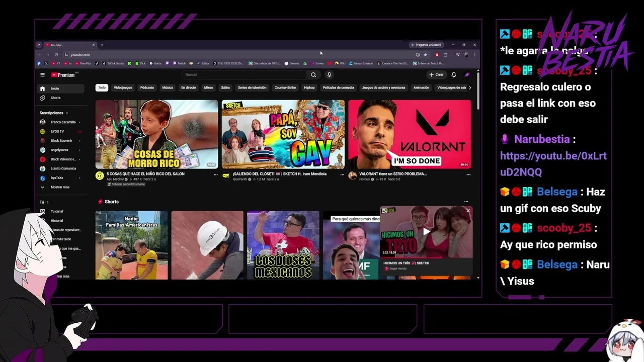
Task: Close the miniplayer with the X
Action: (468, 211)
